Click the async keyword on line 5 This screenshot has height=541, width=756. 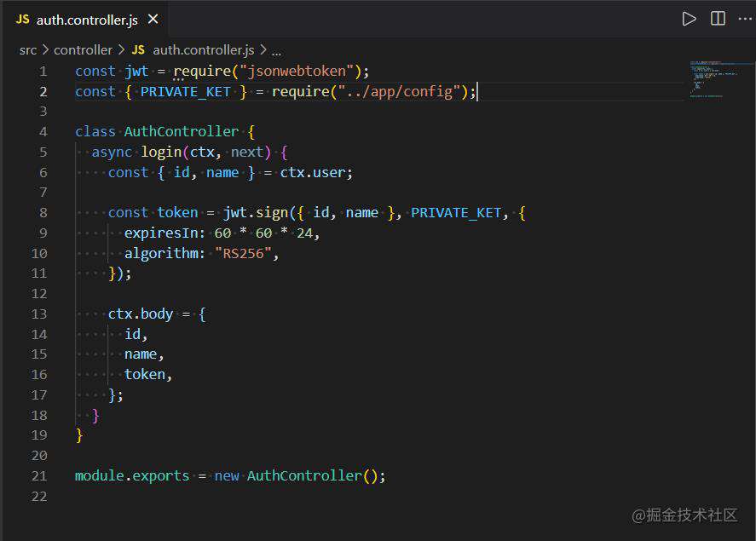coord(112,153)
